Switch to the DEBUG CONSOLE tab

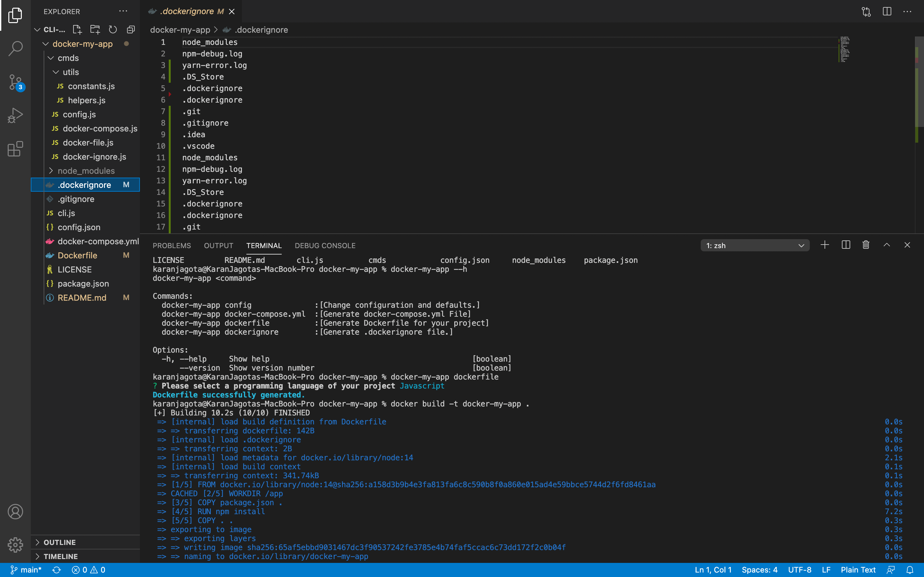[x=325, y=245]
